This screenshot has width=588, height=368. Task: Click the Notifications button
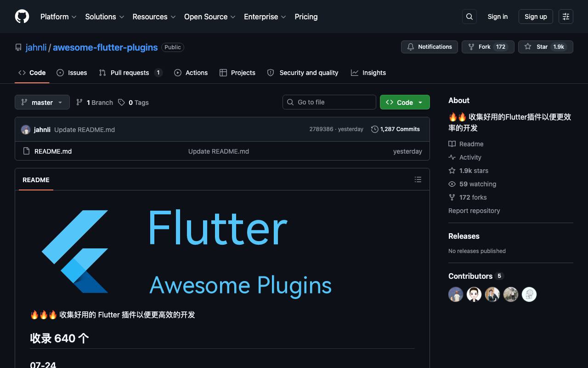[430, 47]
